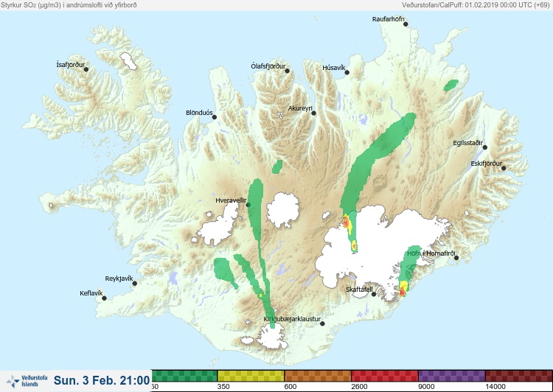Select the green 50 legend swatch
The width and height of the screenshot is (553, 392).
coord(184,376)
